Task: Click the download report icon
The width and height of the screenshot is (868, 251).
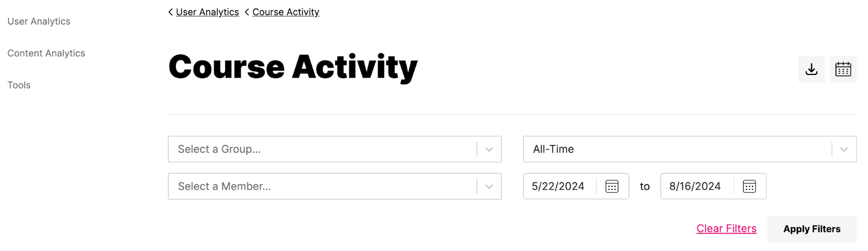Action: click(811, 69)
